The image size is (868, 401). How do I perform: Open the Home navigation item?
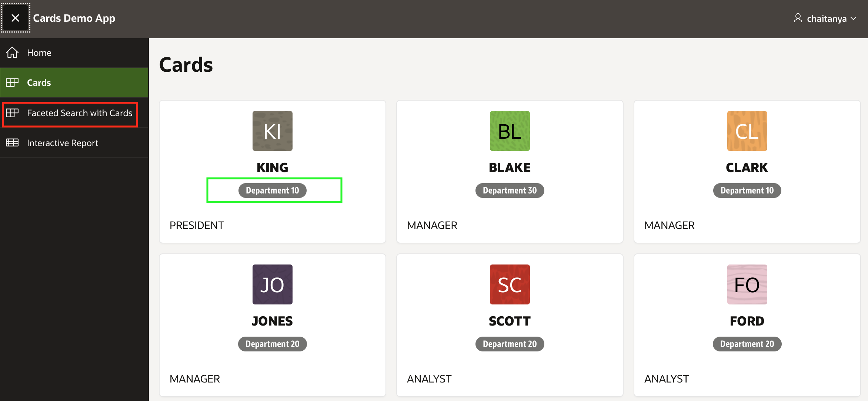click(39, 53)
